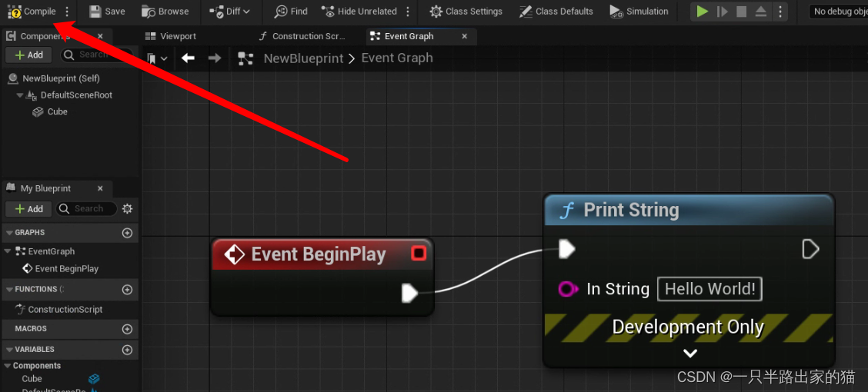Click the breadcrumb graph icon
868x392 pixels.
[245, 58]
